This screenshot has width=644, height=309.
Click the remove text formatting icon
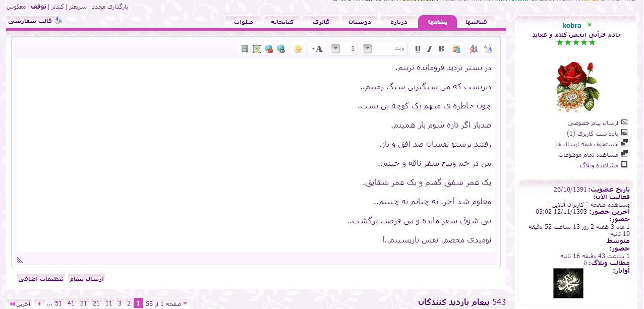[x=473, y=49]
